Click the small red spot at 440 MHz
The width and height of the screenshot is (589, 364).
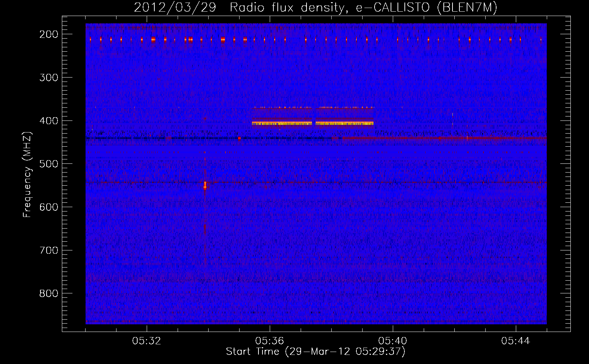[x=239, y=138]
